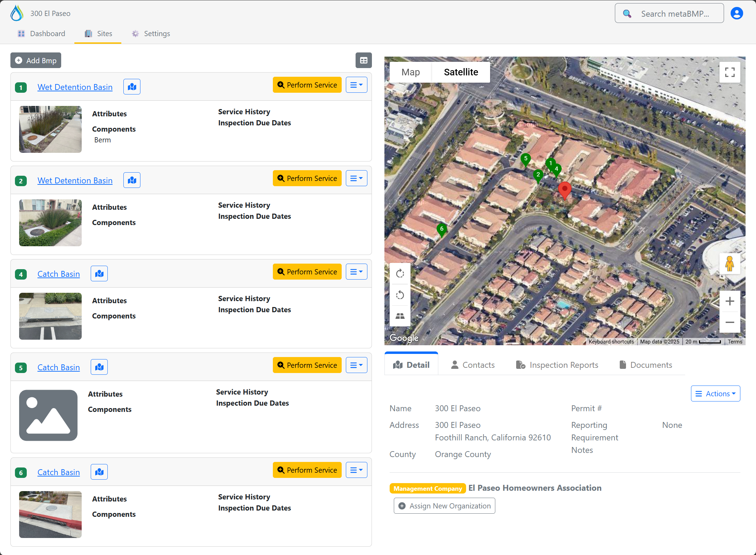Open the user account profile icon
This screenshot has height=555, width=756.
(737, 13)
